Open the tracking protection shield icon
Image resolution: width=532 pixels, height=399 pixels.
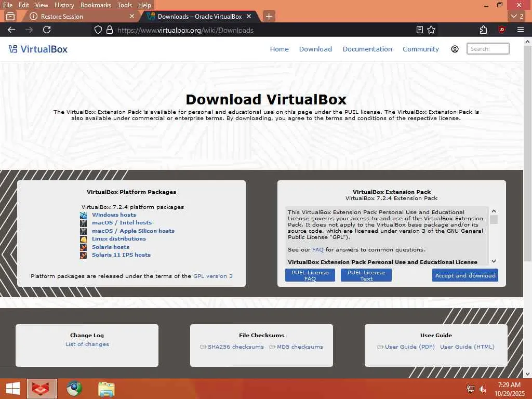pos(98,30)
